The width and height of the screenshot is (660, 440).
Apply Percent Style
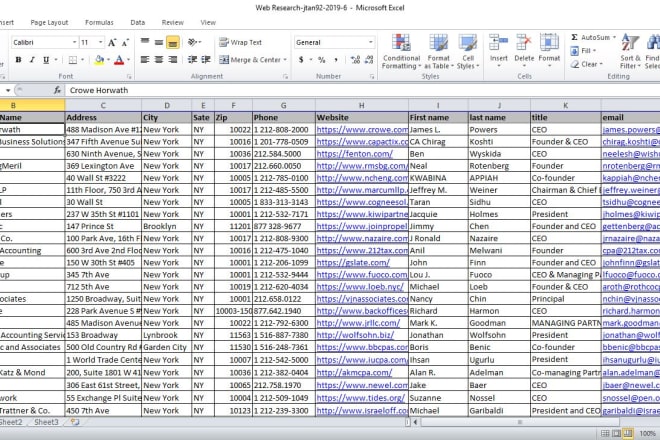322,60
